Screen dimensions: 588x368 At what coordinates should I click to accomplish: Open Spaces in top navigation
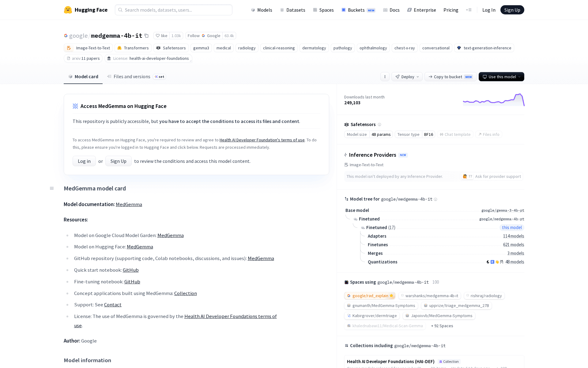pos(323,10)
